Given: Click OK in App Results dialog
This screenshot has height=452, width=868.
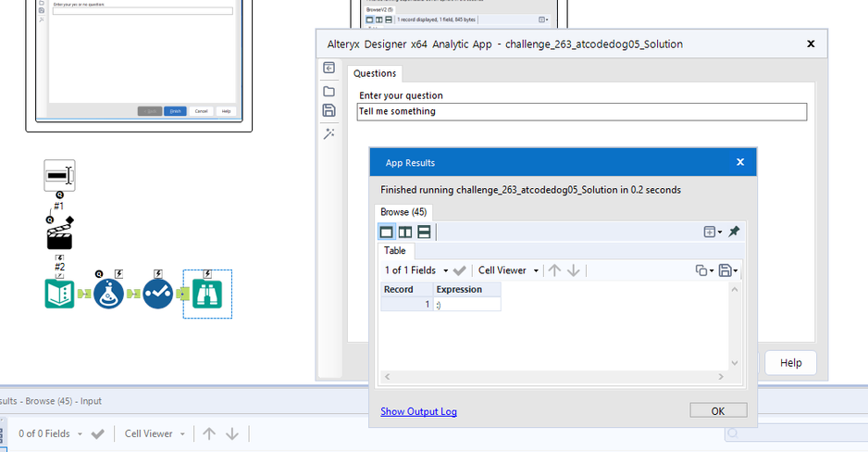Looking at the screenshot, I should coord(718,410).
